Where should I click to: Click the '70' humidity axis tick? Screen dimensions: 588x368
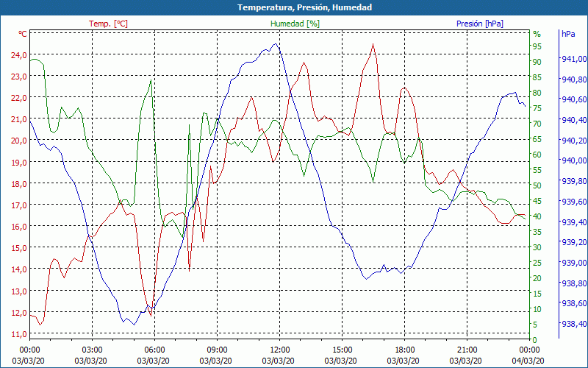pyautogui.click(x=537, y=124)
